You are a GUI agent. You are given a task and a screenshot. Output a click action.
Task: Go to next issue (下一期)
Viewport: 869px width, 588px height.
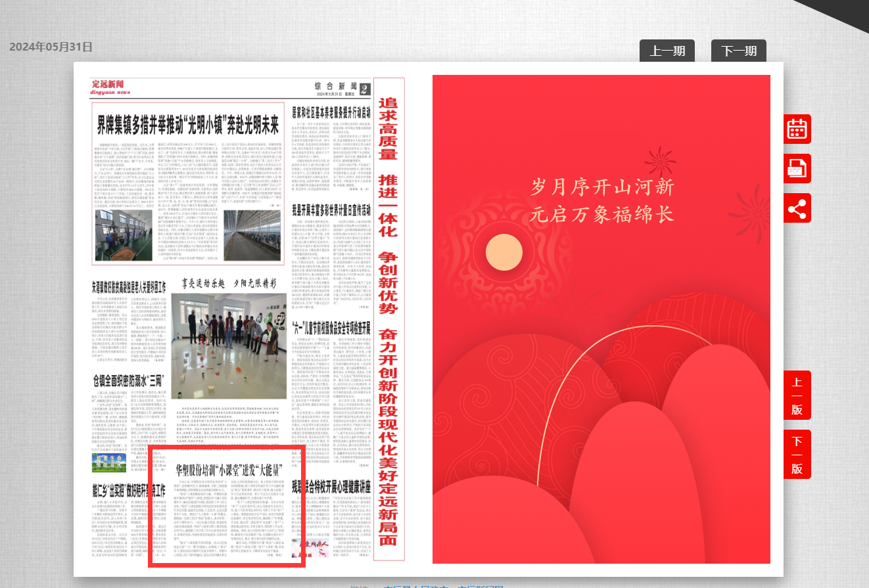pyautogui.click(x=738, y=51)
